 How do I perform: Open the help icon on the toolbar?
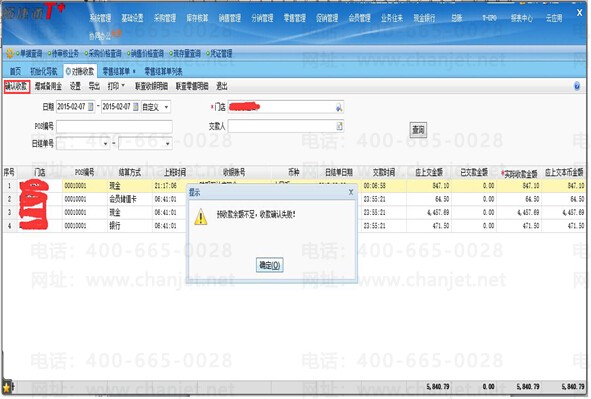[577, 86]
